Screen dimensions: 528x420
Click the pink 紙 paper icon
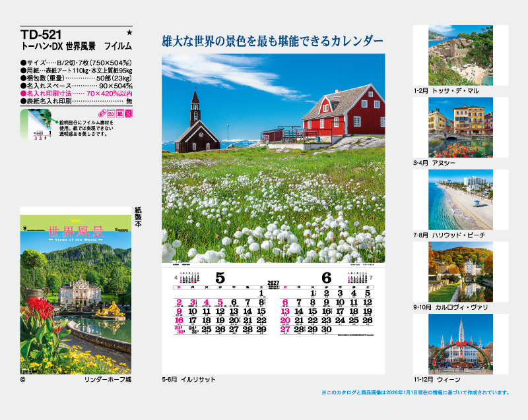coord(120,113)
